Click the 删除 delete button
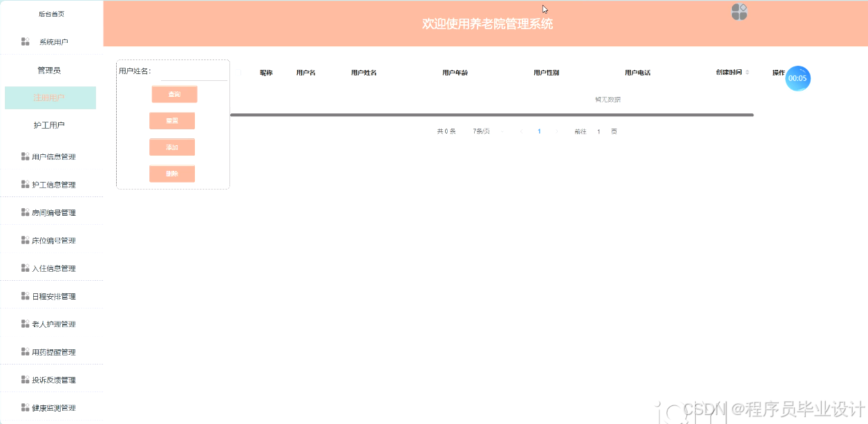This screenshot has width=868, height=424. [172, 174]
